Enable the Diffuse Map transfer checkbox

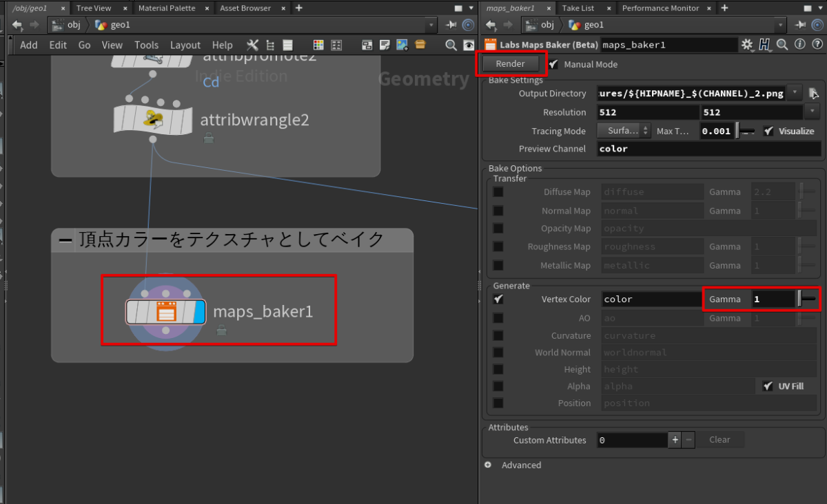click(x=498, y=191)
